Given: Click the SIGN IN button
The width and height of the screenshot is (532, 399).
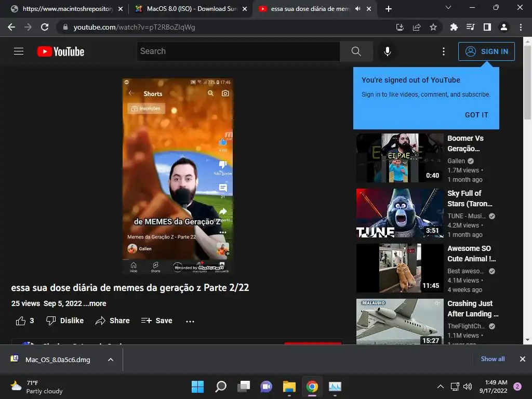Looking at the screenshot, I should (x=486, y=51).
